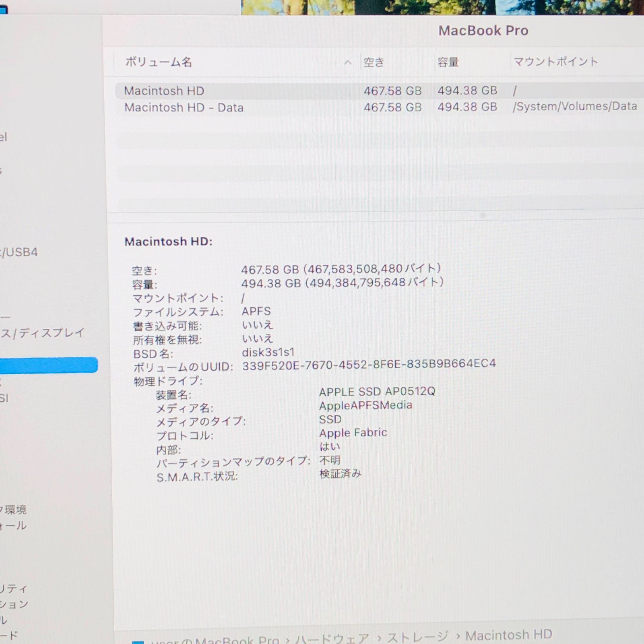Open the /USB4 sidebar item
Screen dimensions: 644x644
pyautogui.click(x=19, y=252)
